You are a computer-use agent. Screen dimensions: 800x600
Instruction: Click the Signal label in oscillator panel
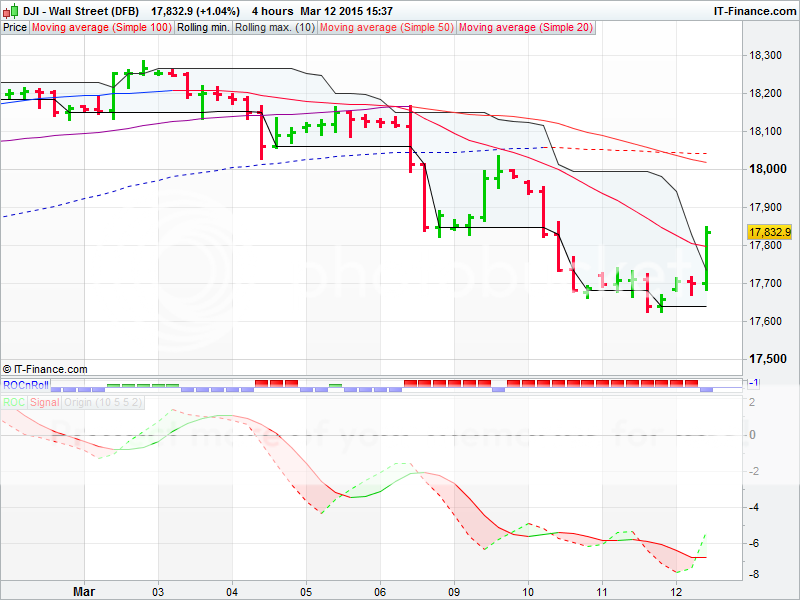[44, 402]
